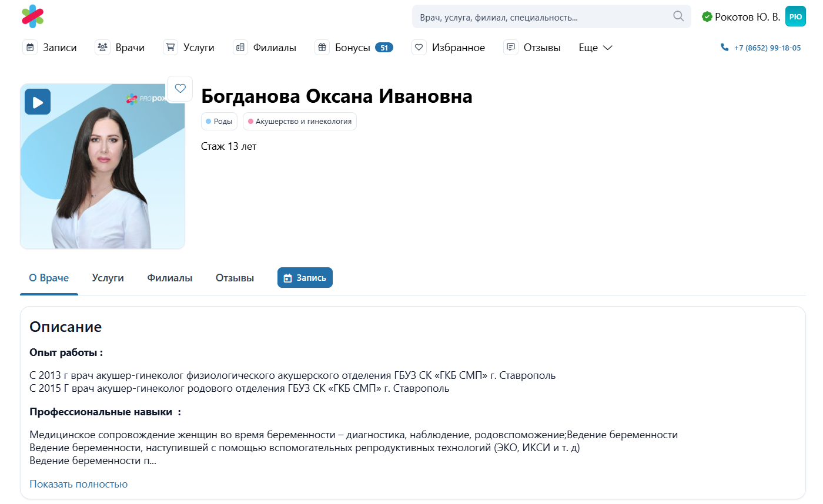
Task: Open the user profile menu РЮ avatar
Action: 795,16
